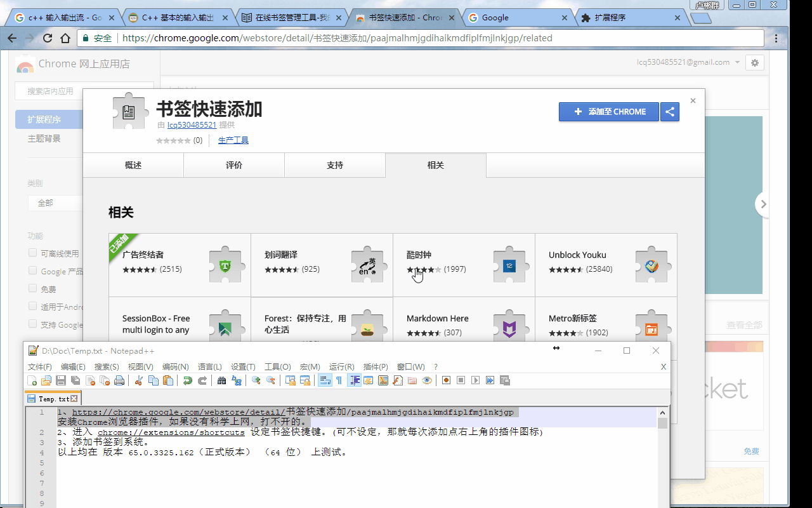Open Find with the binoculars icon
The image size is (812, 508).
tap(221, 380)
